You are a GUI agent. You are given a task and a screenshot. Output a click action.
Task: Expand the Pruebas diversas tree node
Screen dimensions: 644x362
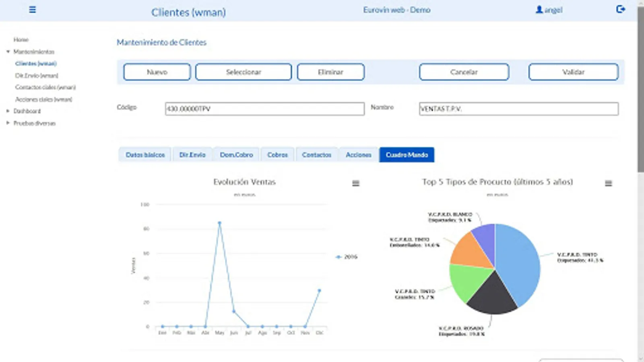pos(8,123)
